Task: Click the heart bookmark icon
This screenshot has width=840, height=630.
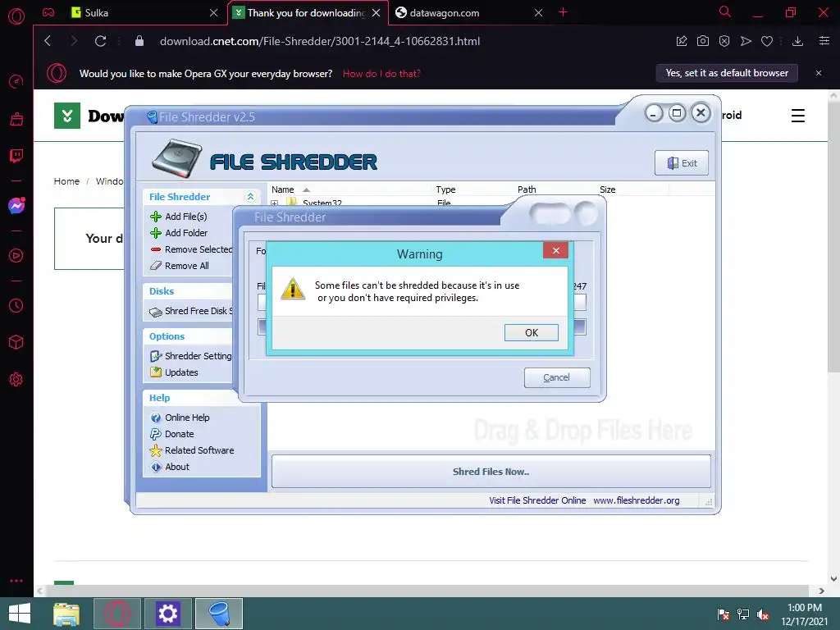Action: (767, 41)
